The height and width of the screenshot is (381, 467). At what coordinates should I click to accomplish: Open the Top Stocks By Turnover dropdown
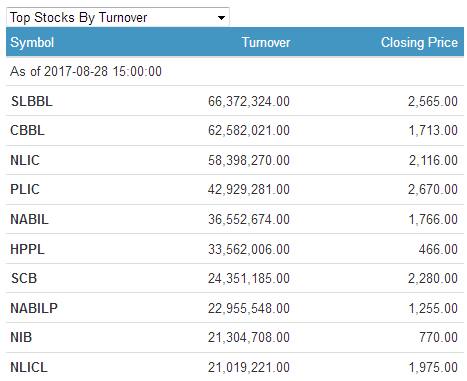[x=118, y=17]
